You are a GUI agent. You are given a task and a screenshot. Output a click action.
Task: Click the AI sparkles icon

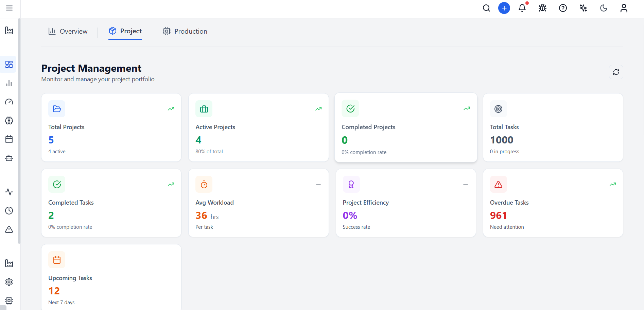click(x=583, y=8)
